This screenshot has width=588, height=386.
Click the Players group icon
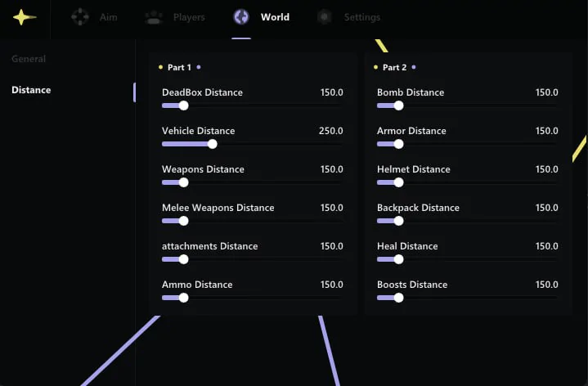(x=153, y=17)
